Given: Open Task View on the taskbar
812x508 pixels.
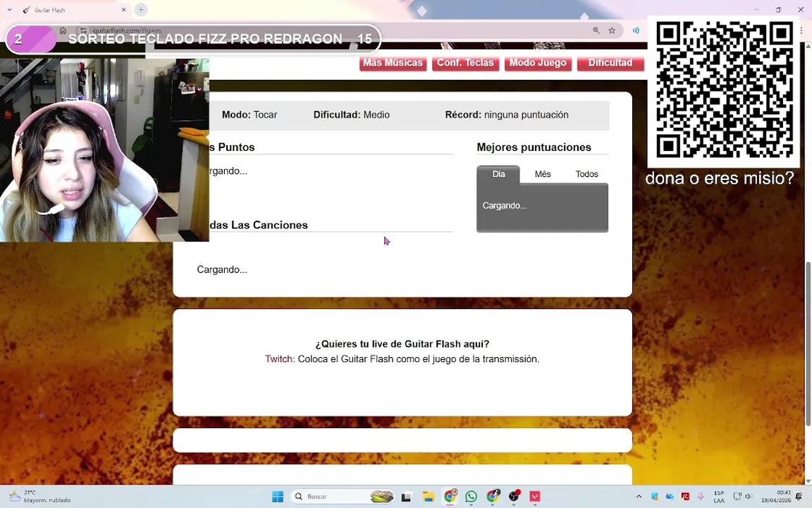Looking at the screenshot, I should [x=407, y=497].
